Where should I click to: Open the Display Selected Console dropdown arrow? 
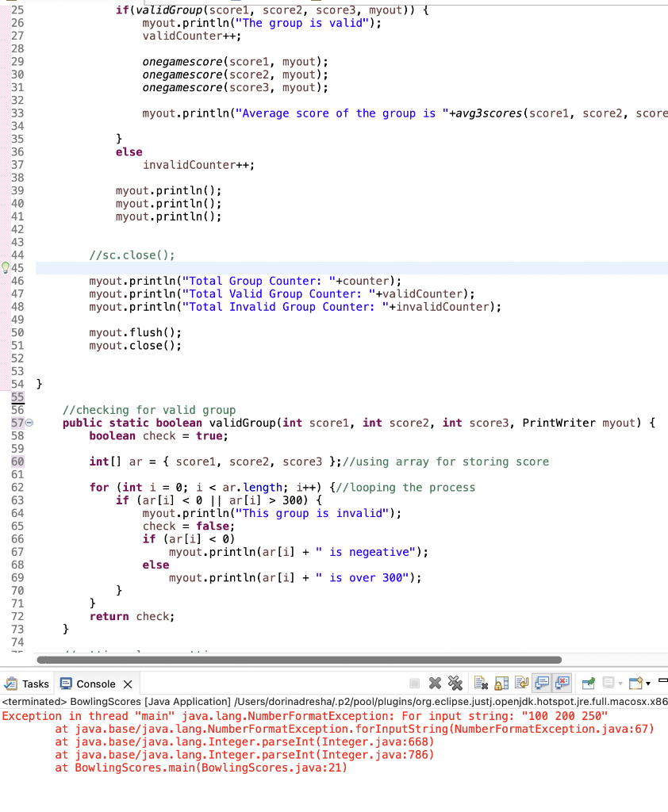point(620,683)
